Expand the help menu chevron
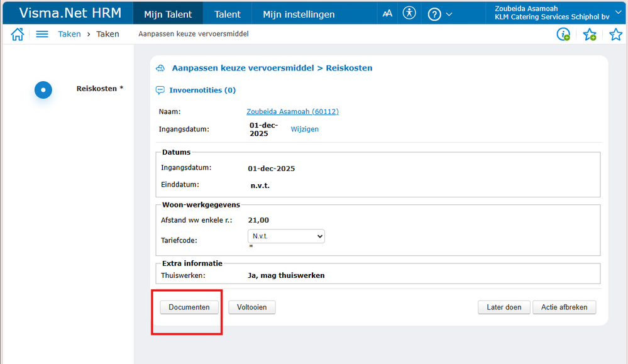This screenshot has height=364, width=628. tap(449, 14)
